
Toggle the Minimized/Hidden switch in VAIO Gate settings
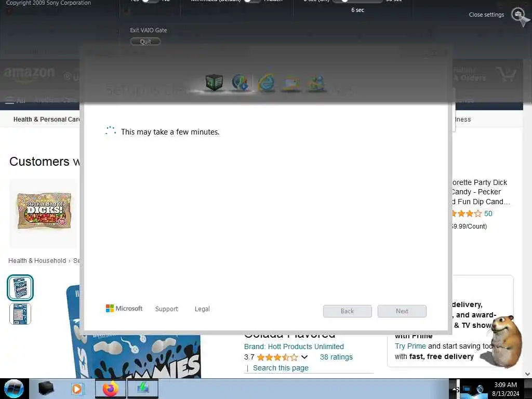pyautogui.click(x=252, y=1)
